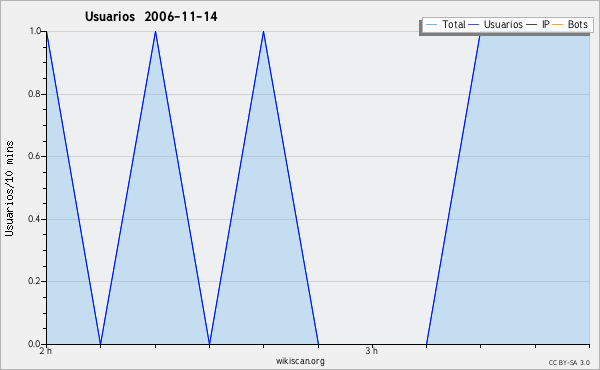Viewport: 600px width, 370px height.
Task: Click the light blue Total legend line
Action: [x=431, y=25]
